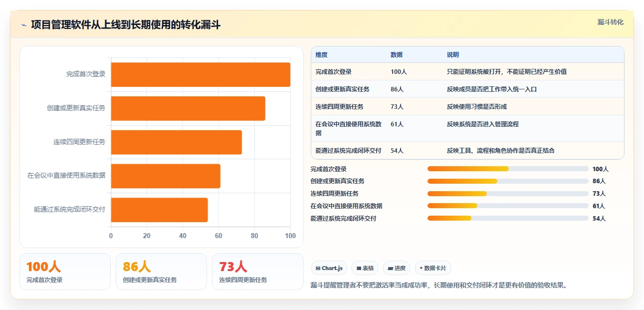The image size is (644, 310).
Task: Click the 创建或更新真实任务 progress bar
Action: [x=508, y=181]
